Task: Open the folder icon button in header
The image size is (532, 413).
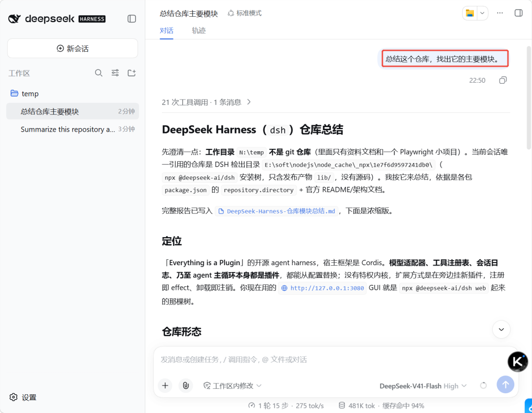Action: 470,13
